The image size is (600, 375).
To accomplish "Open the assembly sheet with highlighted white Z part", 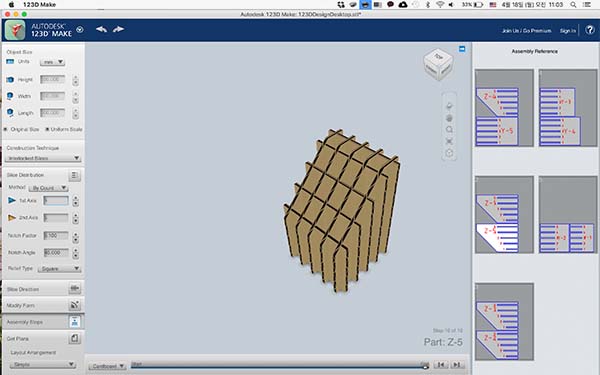I will tap(504, 215).
